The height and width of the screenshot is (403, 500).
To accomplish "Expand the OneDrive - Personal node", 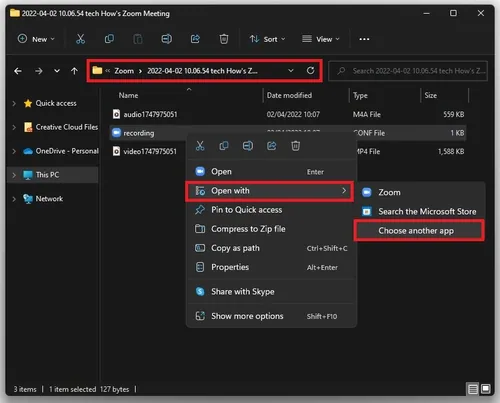I will pos(14,151).
